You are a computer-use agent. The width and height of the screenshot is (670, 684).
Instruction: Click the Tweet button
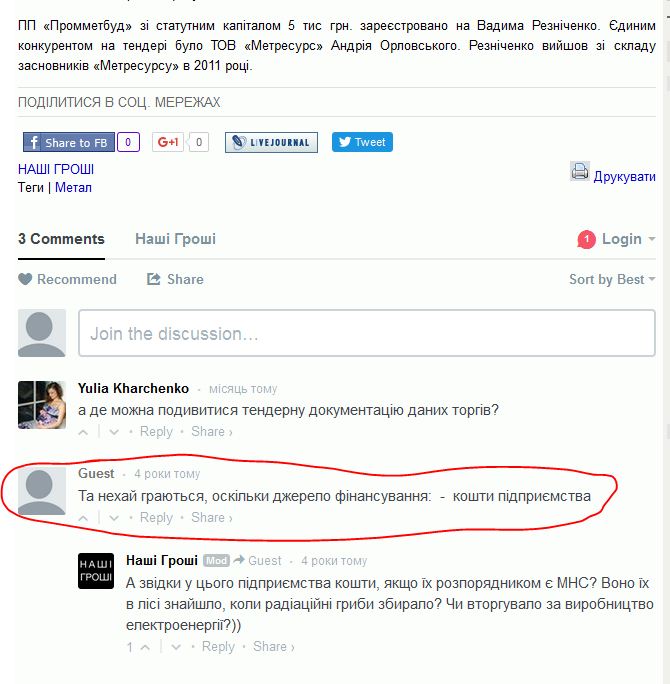coord(362,142)
